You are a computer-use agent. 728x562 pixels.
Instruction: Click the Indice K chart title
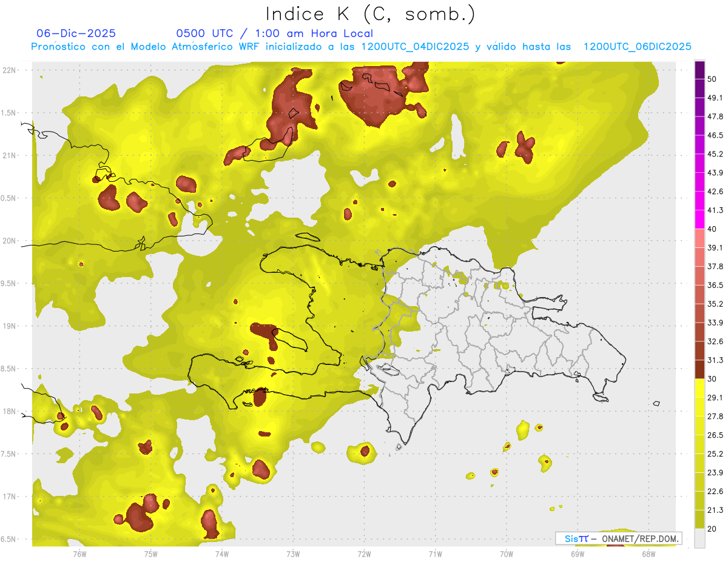(x=370, y=13)
